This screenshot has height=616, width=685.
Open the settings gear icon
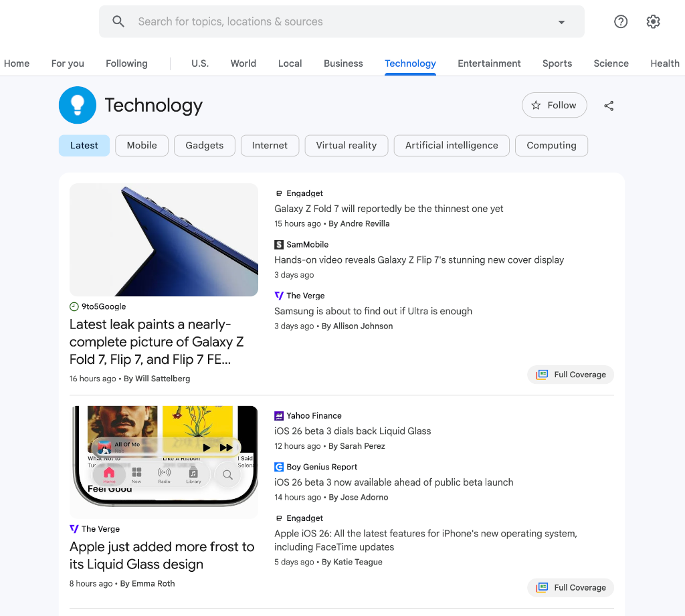[x=653, y=21]
